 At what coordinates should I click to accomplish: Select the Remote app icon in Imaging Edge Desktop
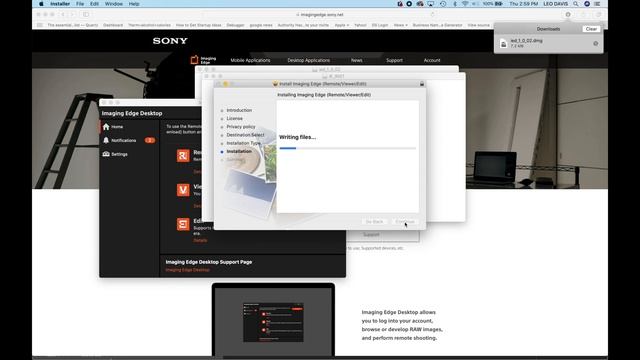pyautogui.click(x=183, y=156)
